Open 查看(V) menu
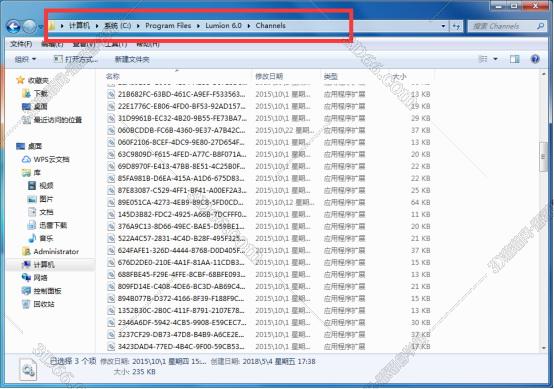The height and width of the screenshot is (389, 554). (84, 44)
